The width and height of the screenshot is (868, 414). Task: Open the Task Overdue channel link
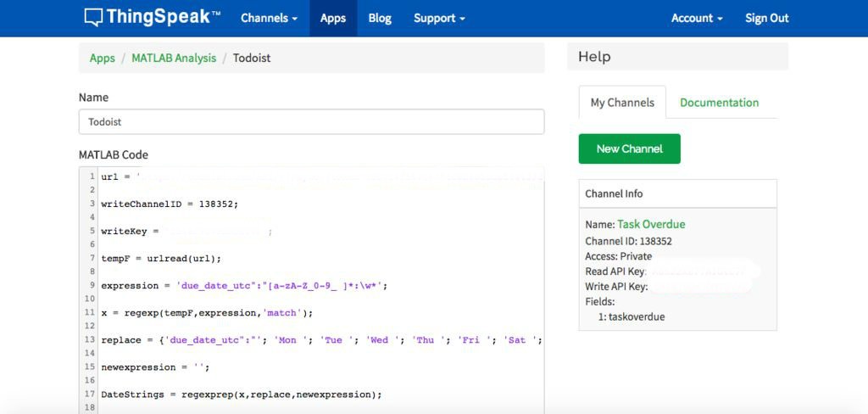651,224
